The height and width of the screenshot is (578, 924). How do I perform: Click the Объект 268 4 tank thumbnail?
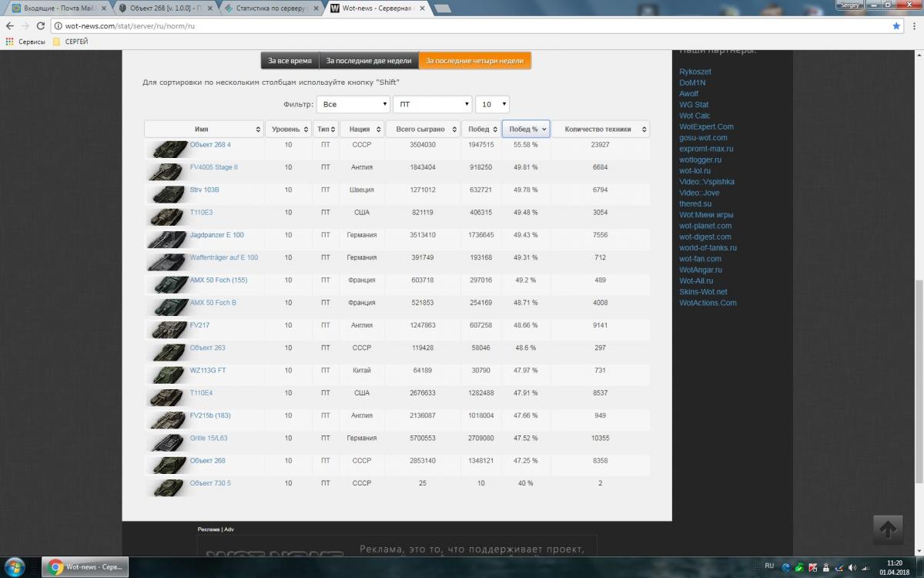point(166,148)
